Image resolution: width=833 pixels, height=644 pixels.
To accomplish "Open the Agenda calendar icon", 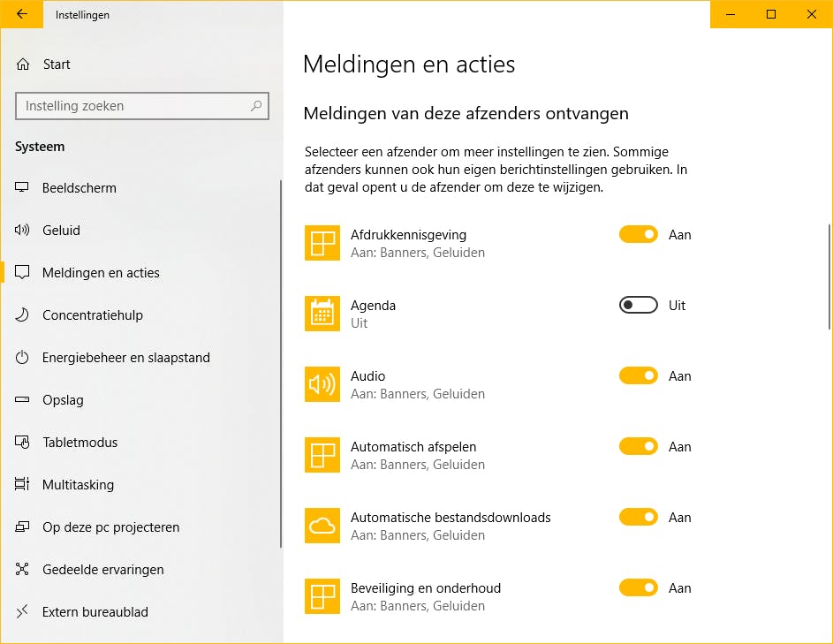I will pos(322,314).
